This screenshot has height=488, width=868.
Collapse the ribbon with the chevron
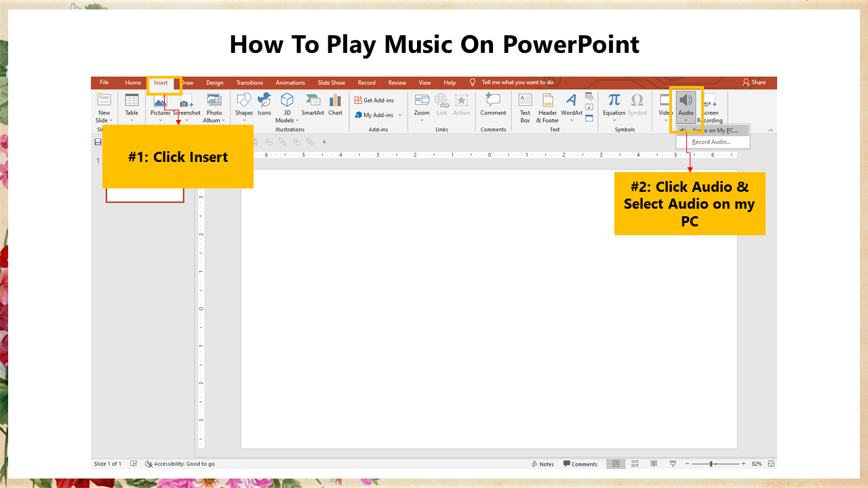[770, 130]
